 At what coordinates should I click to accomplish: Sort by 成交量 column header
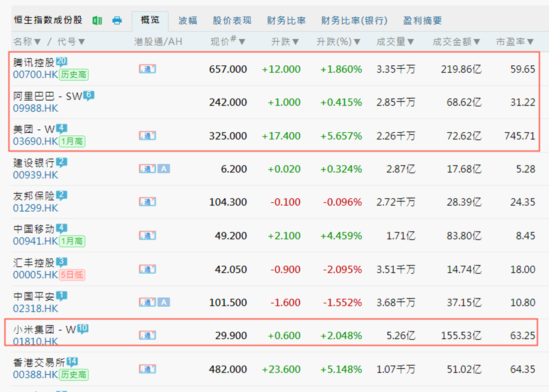tap(395, 41)
